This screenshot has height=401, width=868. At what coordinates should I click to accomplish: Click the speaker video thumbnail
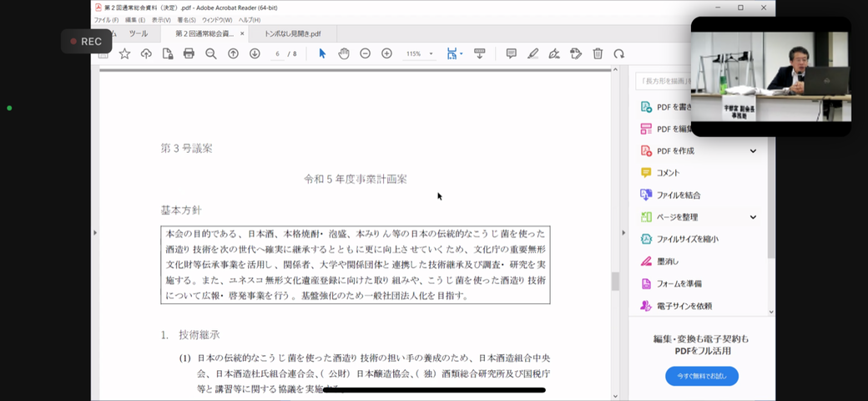click(770, 76)
